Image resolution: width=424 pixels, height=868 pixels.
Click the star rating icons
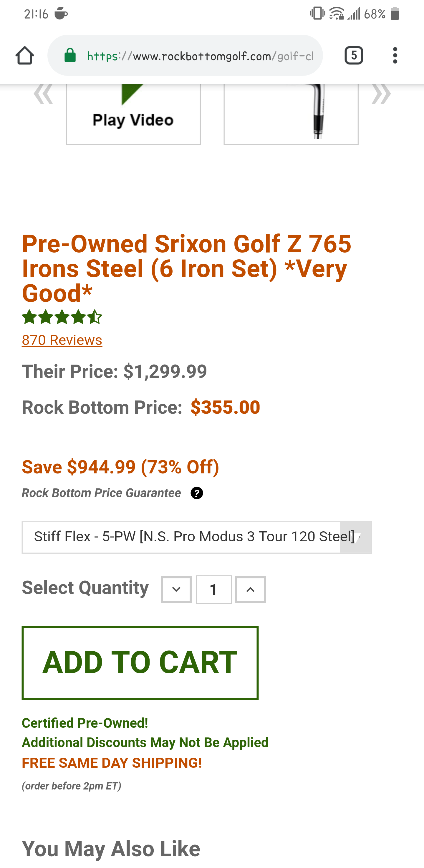click(x=62, y=317)
